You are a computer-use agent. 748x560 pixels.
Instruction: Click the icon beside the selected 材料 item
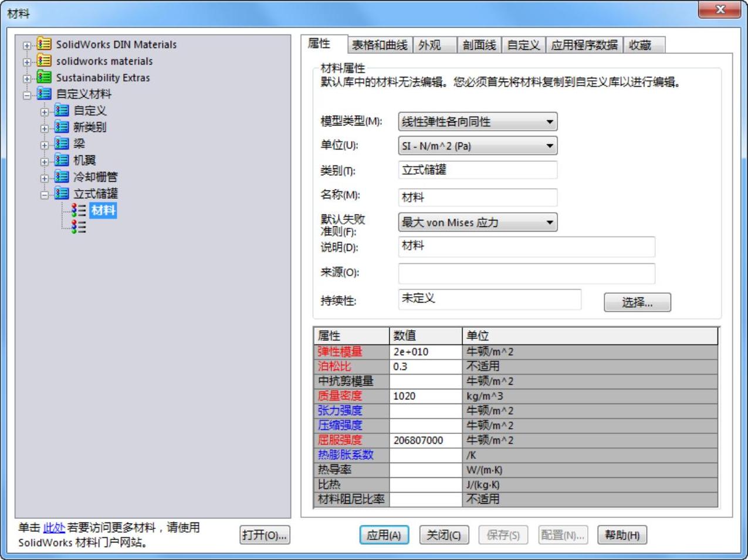(79, 210)
